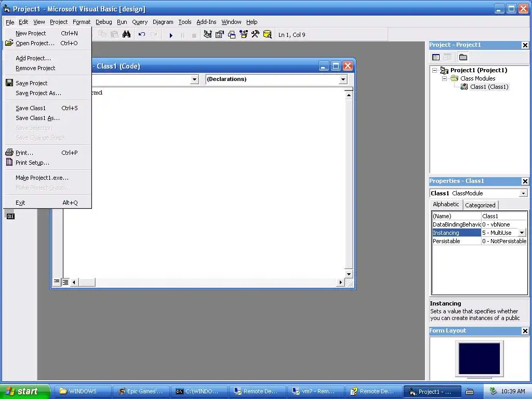Click the code window horizontal scroll right arrow

[341, 282]
